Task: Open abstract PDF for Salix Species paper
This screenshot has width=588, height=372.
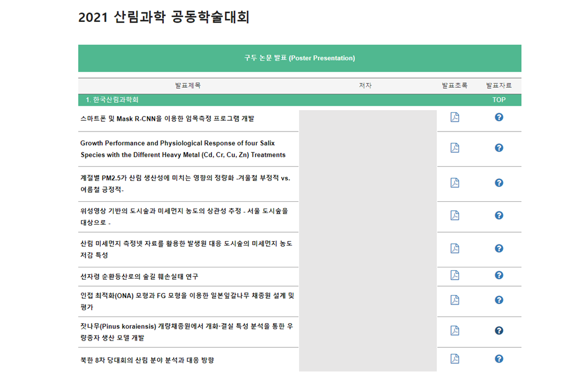Action: (x=455, y=148)
